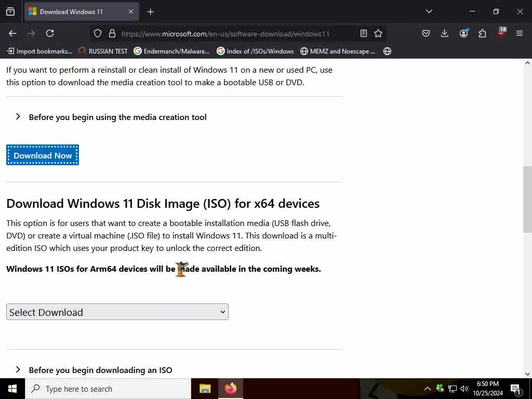The height and width of the screenshot is (399, 532).
Task: Open RUSSIAN TEST bookmark
Action: pyautogui.click(x=103, y=51)
